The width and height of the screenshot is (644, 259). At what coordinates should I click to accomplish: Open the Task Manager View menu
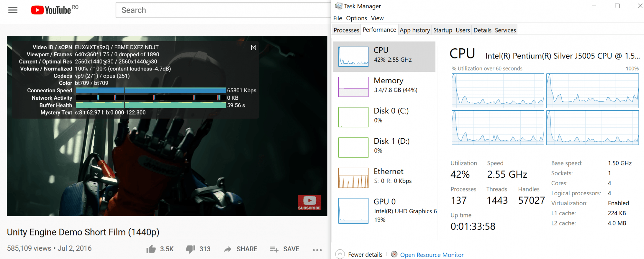pos(377,18)
